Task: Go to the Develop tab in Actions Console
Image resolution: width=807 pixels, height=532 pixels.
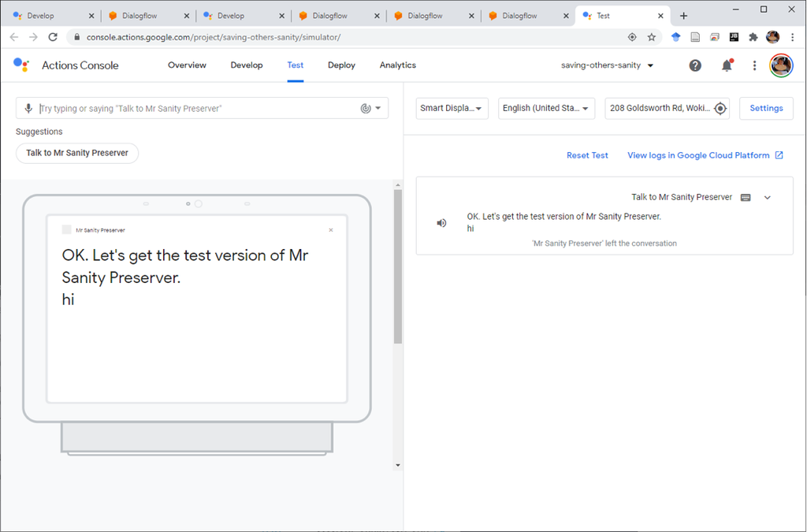Action: click(x=247, y=65)
